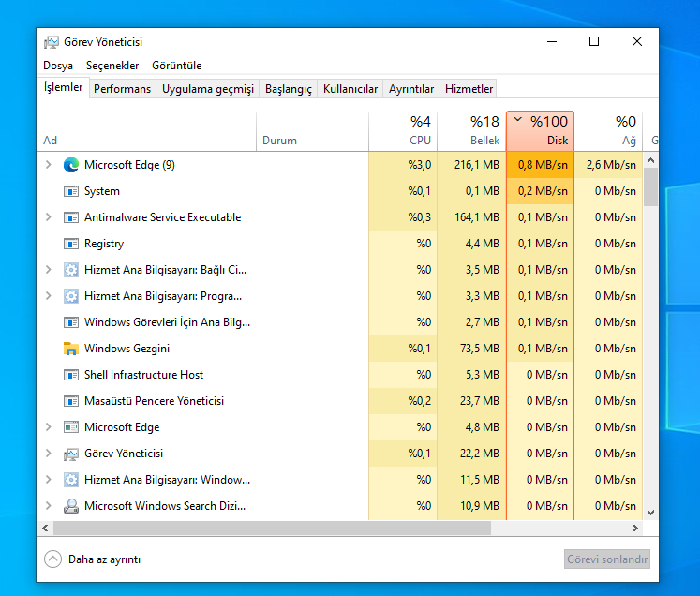
Task: Open the Dosya menu
Action: point(58,66)
